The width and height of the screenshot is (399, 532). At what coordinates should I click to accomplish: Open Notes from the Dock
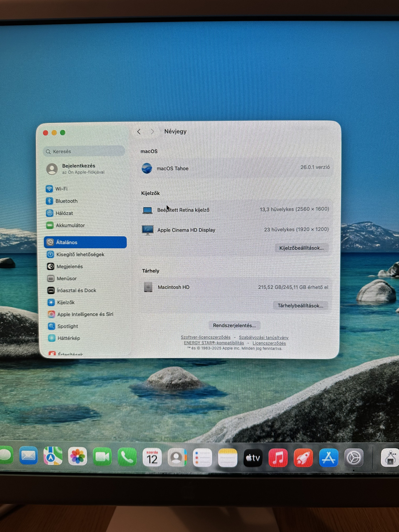[x=227, y=458]
